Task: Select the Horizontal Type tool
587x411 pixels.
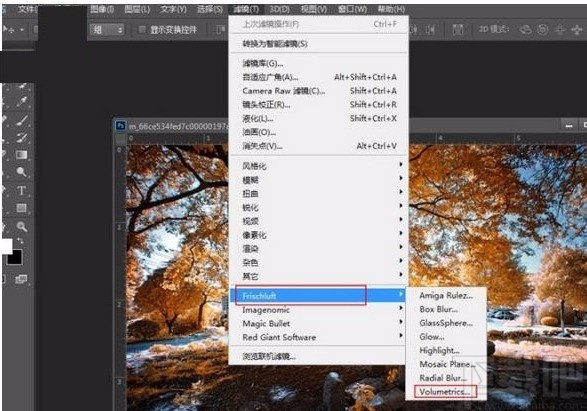Action: [21, 191]
